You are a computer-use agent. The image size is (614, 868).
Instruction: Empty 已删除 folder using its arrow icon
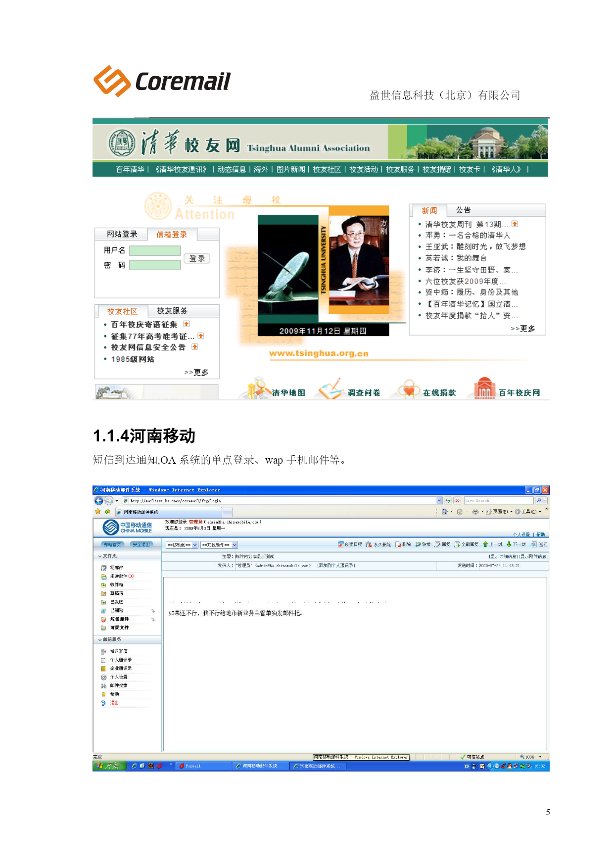(x=153, y=611)
